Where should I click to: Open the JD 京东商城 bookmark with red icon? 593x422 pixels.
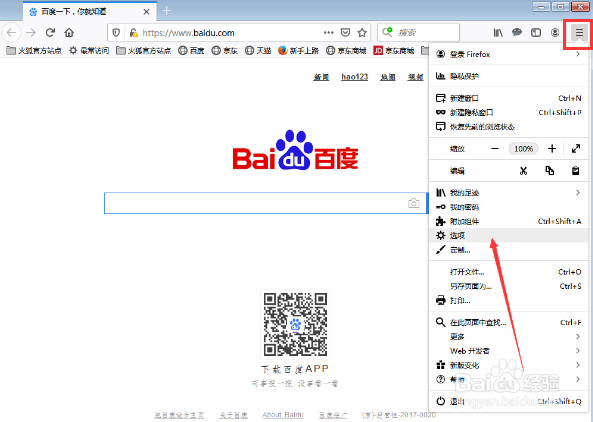tap(394, 51)
